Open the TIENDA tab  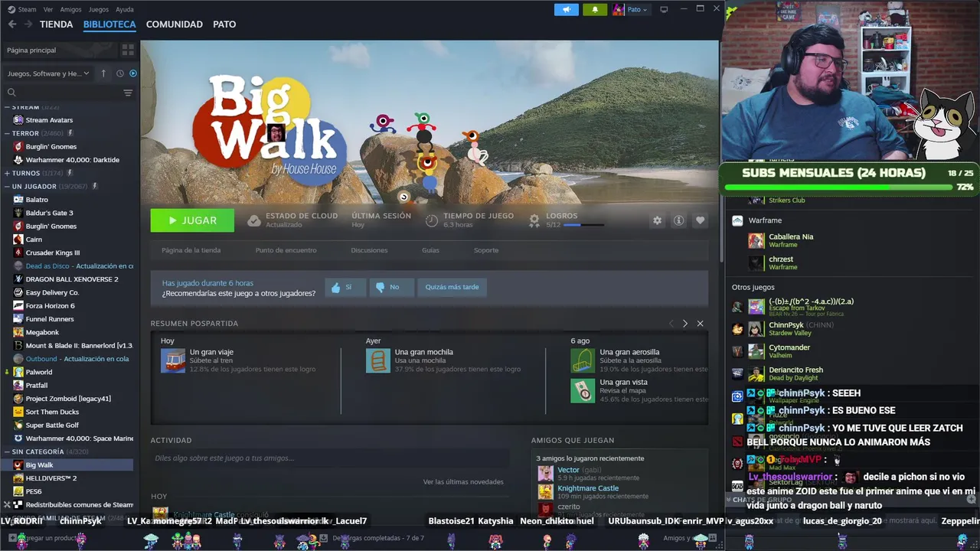(57, 24)
